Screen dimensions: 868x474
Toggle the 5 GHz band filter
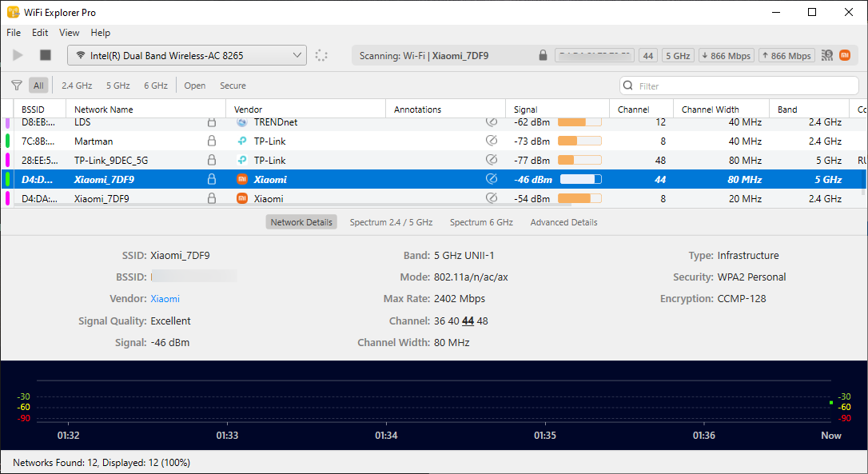[117, 86]
